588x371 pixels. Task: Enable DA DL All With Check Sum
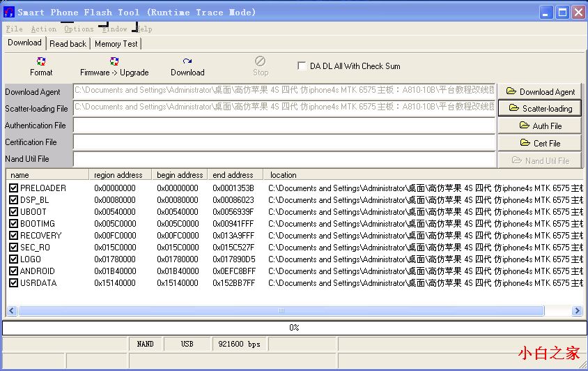tap(302, 66)
